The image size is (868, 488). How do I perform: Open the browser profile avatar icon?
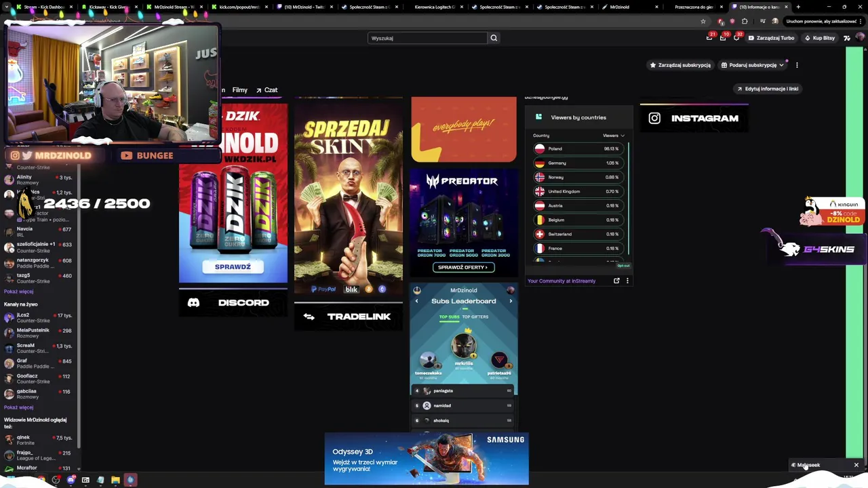(x=775, y=21)
